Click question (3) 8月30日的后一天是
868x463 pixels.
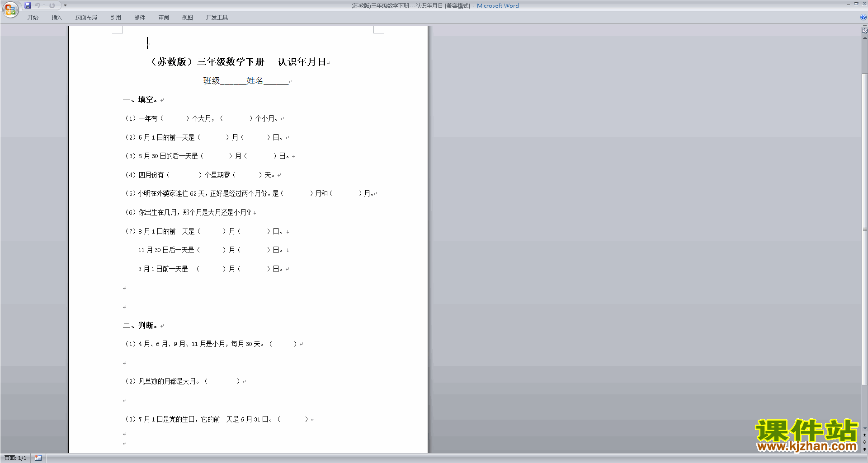point(207,156)
